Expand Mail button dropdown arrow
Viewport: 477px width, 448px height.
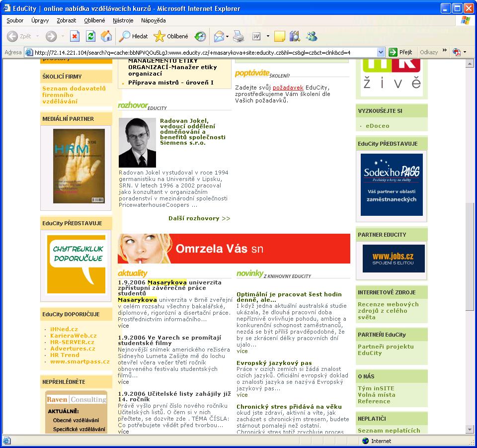[x=227, y=36]
